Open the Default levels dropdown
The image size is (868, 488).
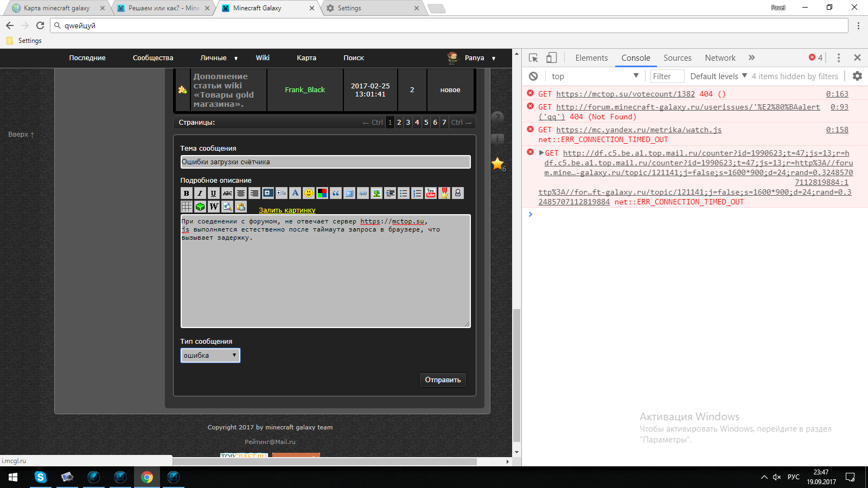coord(718,76)
